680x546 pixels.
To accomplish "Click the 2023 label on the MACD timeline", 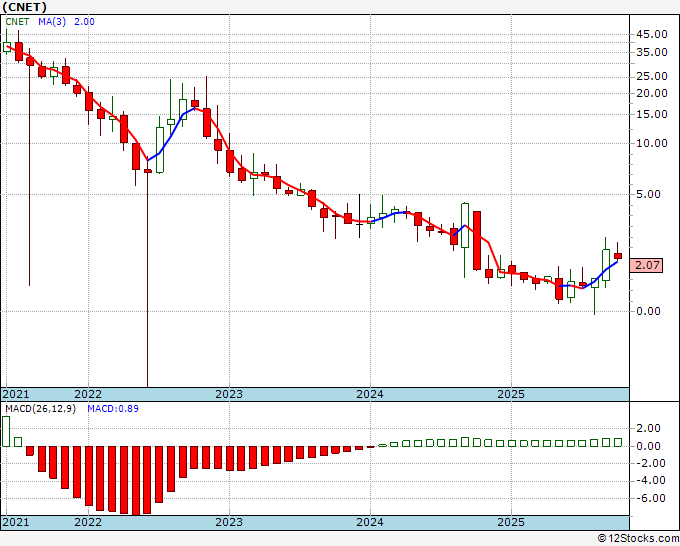I will tap(229, 522).
